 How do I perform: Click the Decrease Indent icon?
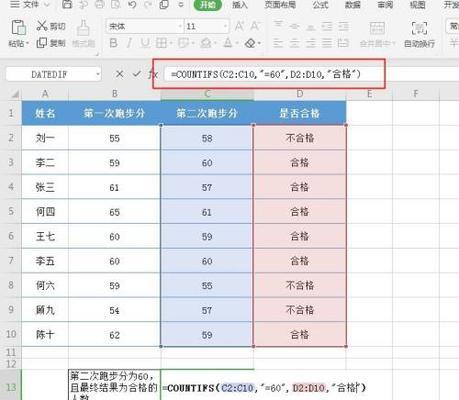[327, 26]
